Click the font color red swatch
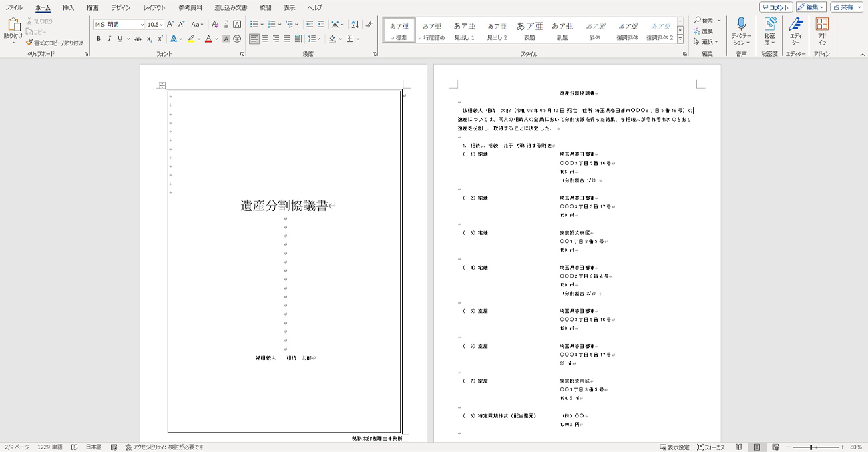The width and height of the screenshot is (868, 452). point(208,39)
